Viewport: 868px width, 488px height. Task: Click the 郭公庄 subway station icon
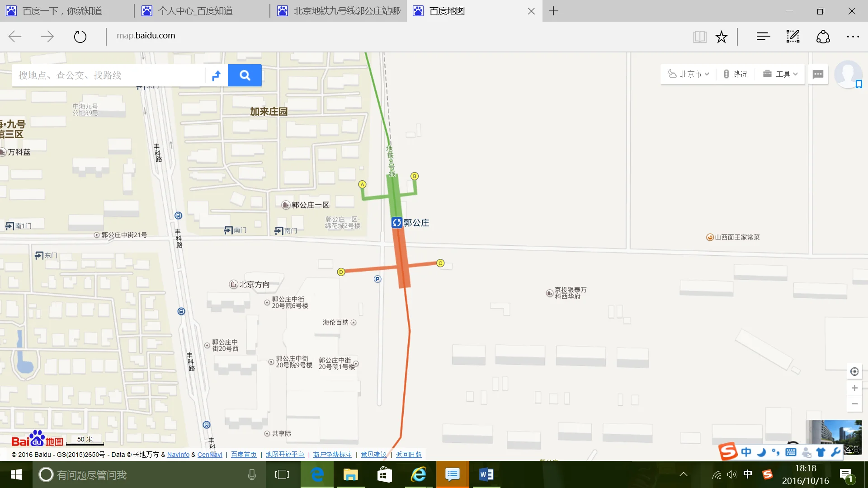[x=396, y=222]
